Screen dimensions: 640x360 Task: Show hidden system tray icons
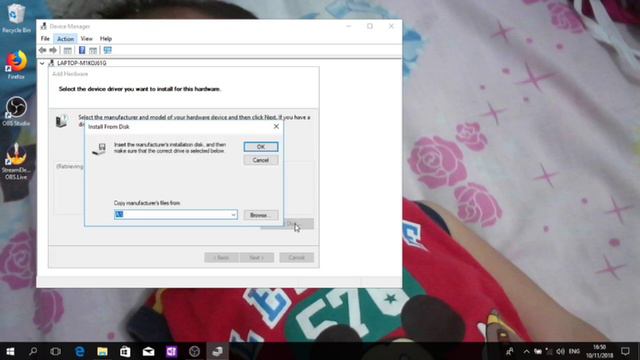[527, 351]
